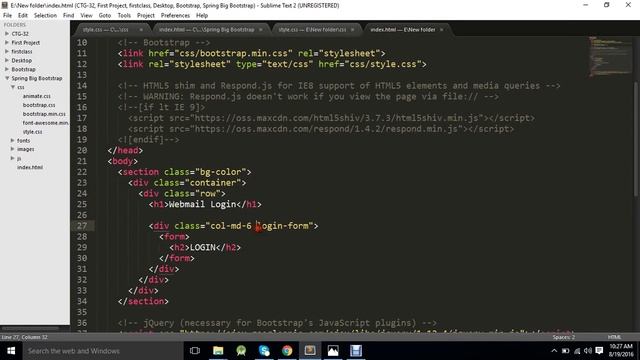The image size is (640, 360).
Task: Open Skype from the taskbar
Action: (x=264, y=351)
